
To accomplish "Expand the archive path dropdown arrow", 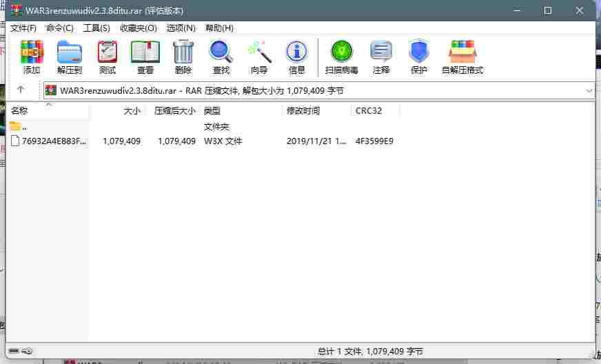I will (589, 91).
